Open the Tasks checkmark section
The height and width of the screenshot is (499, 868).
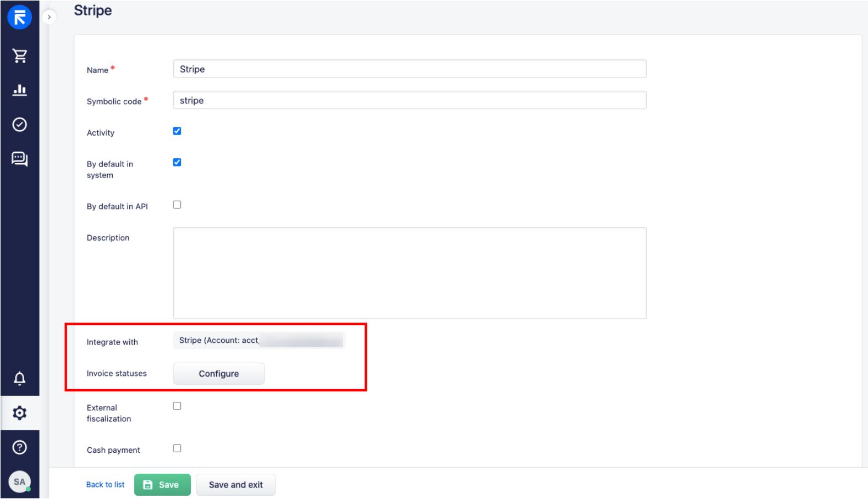coord(20,125)
